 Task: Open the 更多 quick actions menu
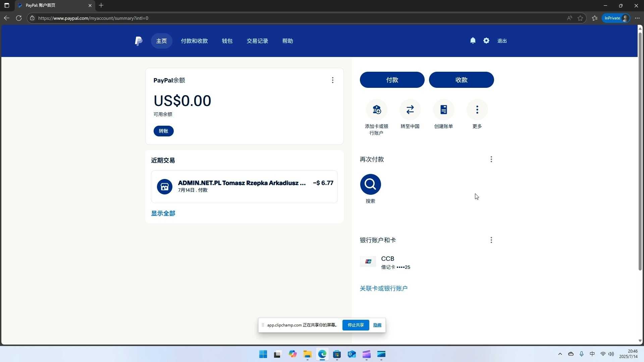click(x=477, y=110)
